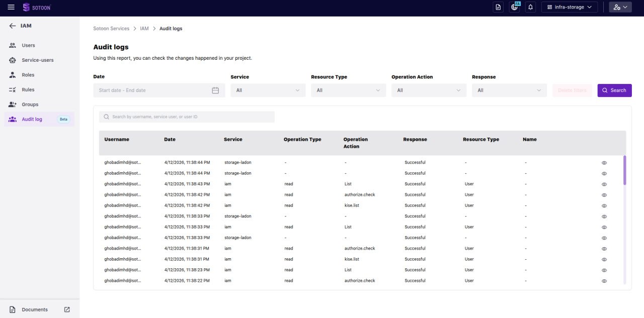Open Documents link at sidebar bottom
Image resolution: width=644 pixels, height=318 pixels.
[x=35, y=309]
